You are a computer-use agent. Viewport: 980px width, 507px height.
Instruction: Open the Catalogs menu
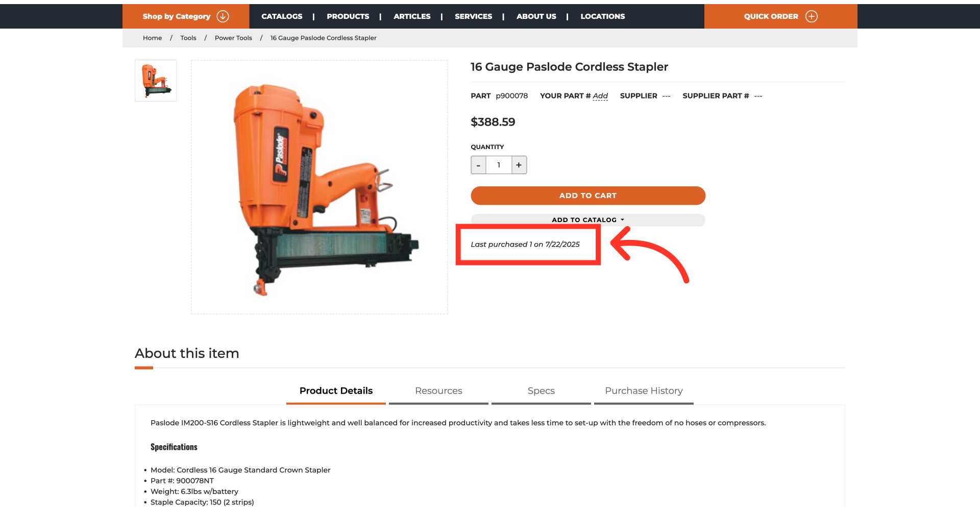point(282,16)
